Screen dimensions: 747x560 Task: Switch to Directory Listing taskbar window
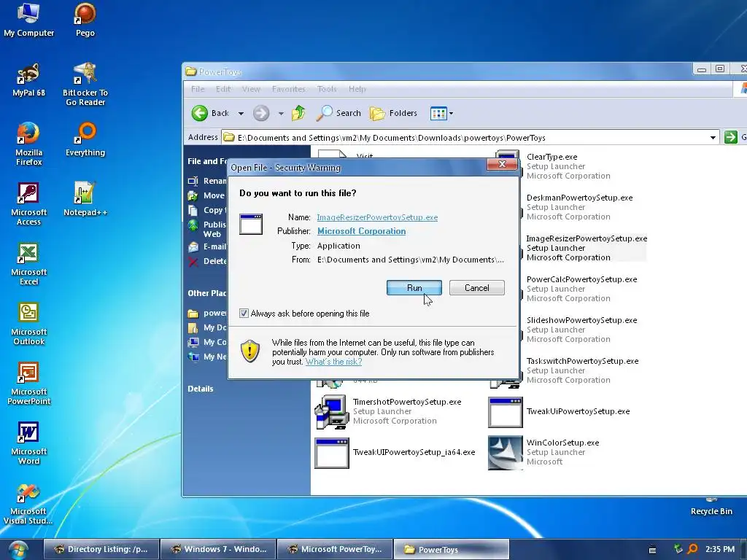[x=101, y=549]
